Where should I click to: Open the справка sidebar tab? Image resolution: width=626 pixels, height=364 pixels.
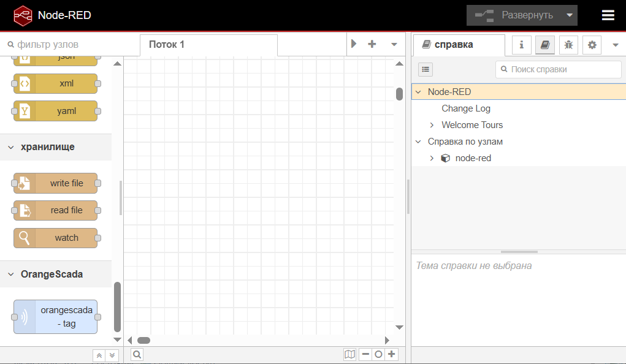[x=459, y=45]
